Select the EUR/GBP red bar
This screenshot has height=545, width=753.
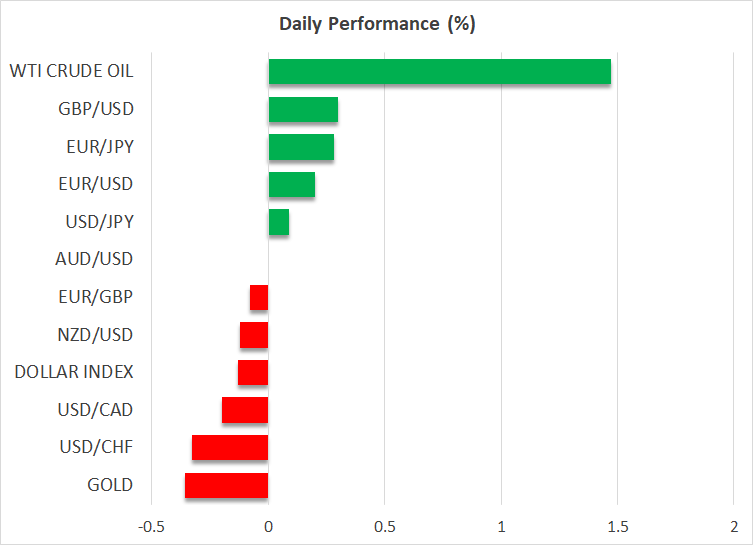[259, 297]
